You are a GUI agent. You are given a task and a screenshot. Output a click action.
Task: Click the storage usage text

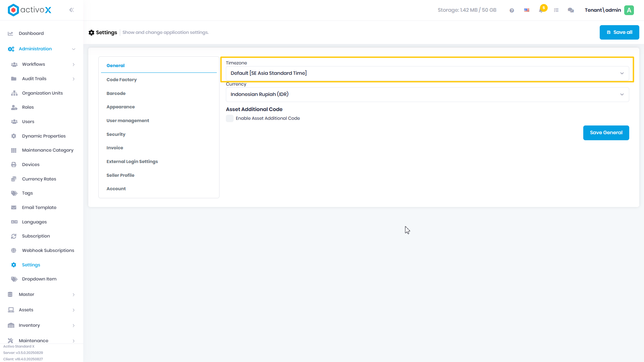point(467,10)
